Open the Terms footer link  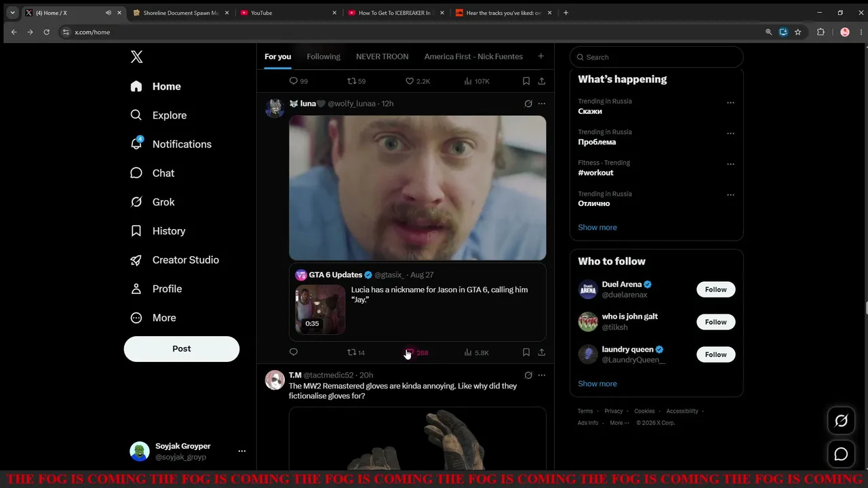pyautogui.click(x=585, y=411)
